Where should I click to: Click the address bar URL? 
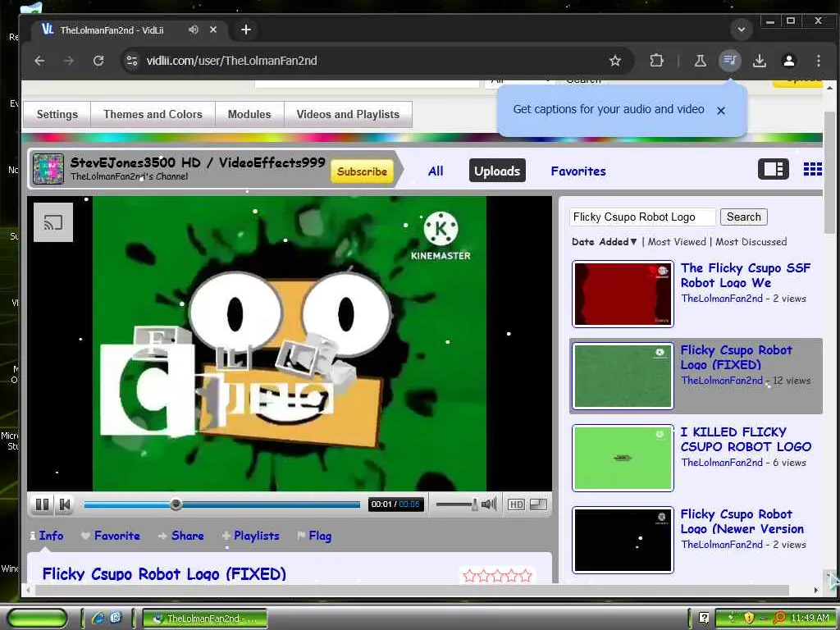[x=231, y=61]
